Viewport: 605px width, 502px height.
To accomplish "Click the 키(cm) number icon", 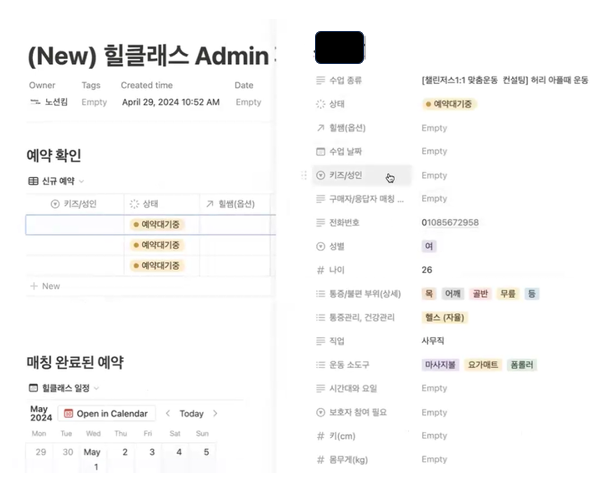I will [x=320, y=436].
